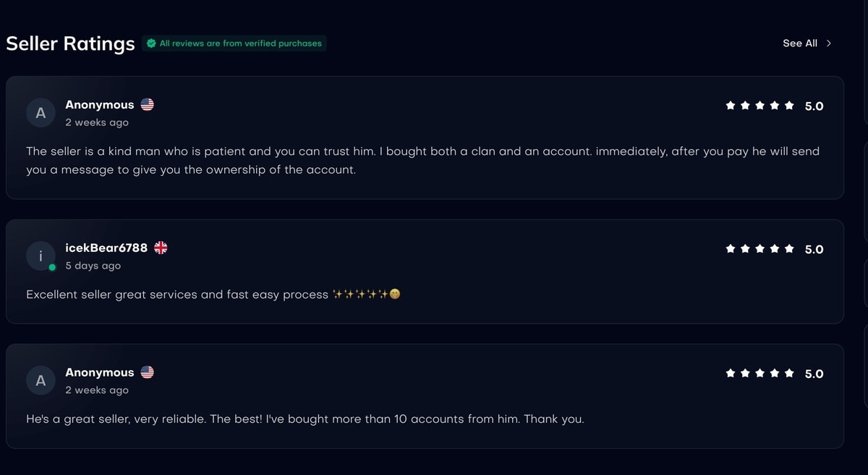Viewport: 868px width, 475px height.
Task: Click the verified purchases checkmark badge icon
Action: [151, 43]
